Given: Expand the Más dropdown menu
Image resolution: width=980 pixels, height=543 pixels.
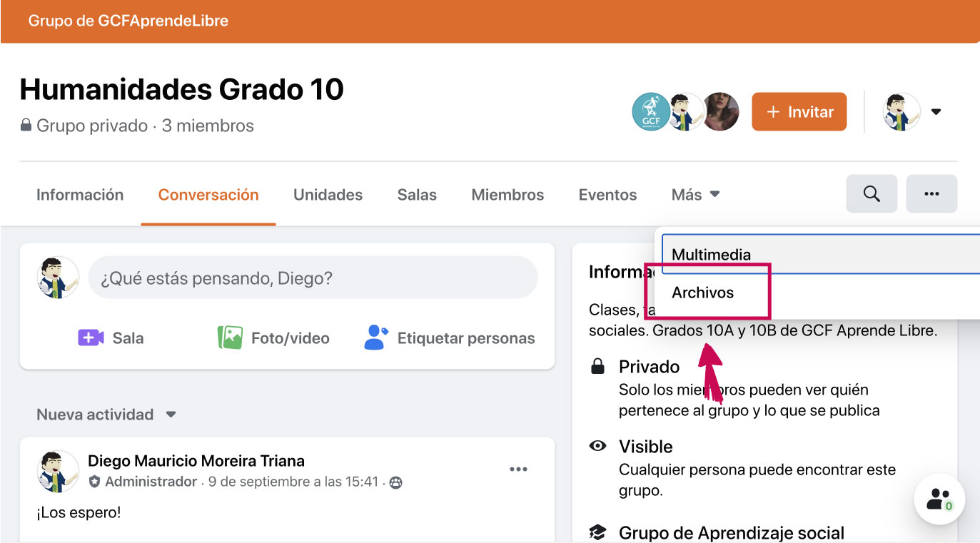Looking at the screenshot, I should pos(696,195).
